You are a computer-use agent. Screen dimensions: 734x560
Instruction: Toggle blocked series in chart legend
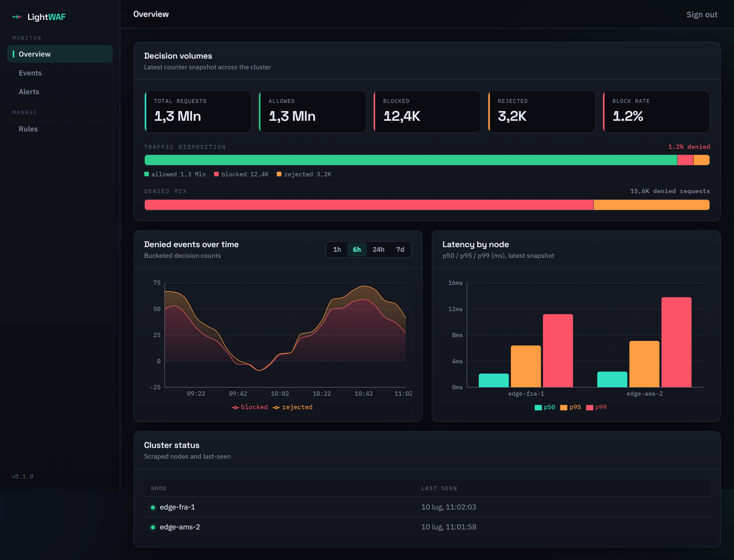250,407
